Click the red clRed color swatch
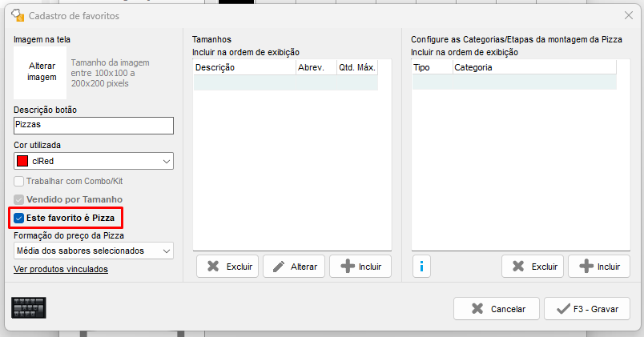This screenshot has height=337, width=644. point(22,161)
